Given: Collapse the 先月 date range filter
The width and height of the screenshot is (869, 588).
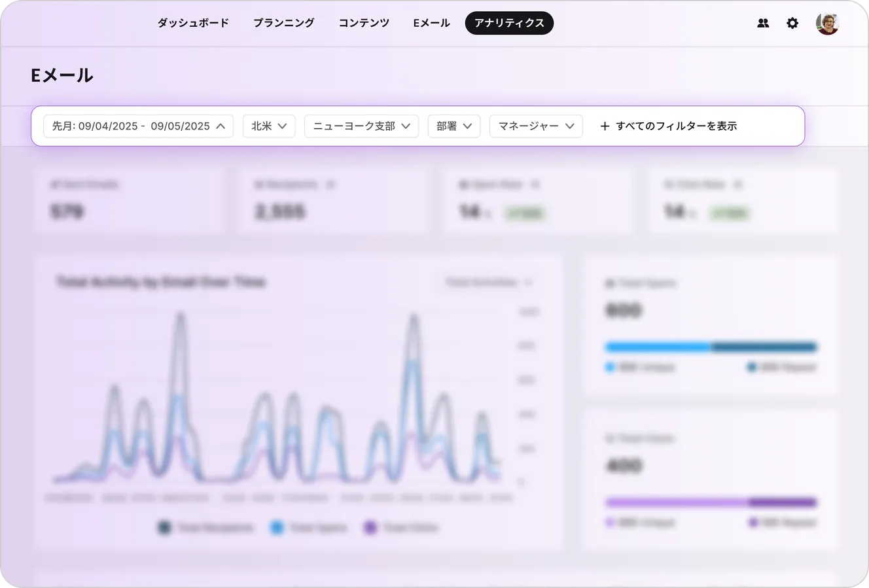Looking at the screenshot, I should [139, 126].
